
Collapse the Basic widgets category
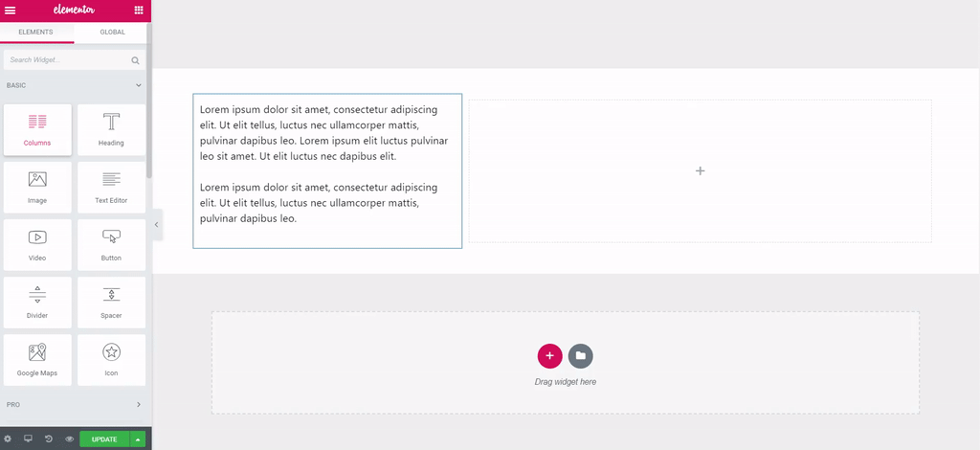[x=138, y=85]
